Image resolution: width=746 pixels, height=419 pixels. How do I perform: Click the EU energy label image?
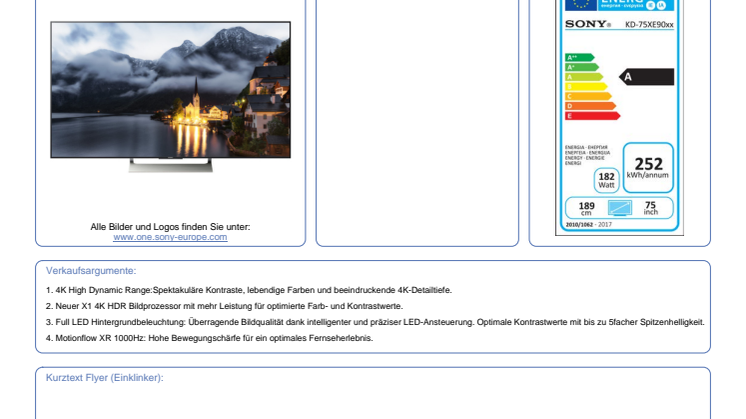(x=619, y=117)
